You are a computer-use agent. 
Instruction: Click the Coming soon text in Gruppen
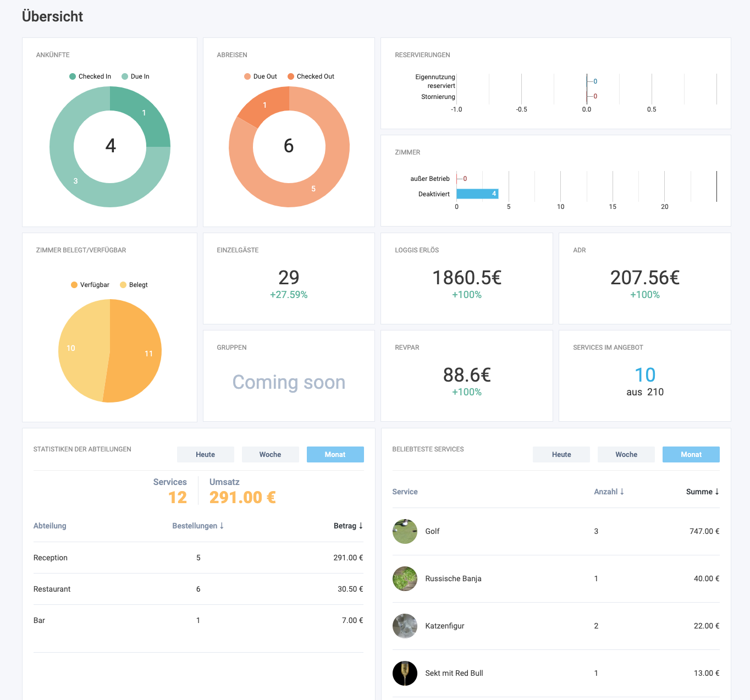coord(289,382)
